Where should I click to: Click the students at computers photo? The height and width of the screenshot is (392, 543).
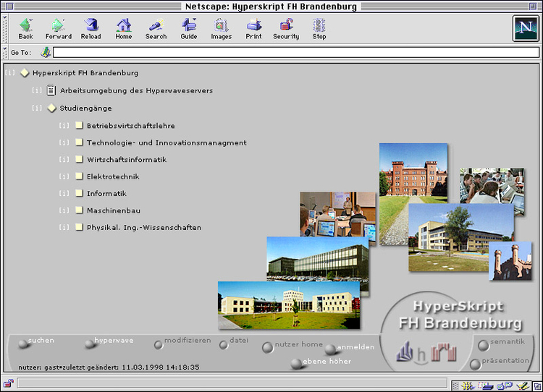tap(492, 186)
